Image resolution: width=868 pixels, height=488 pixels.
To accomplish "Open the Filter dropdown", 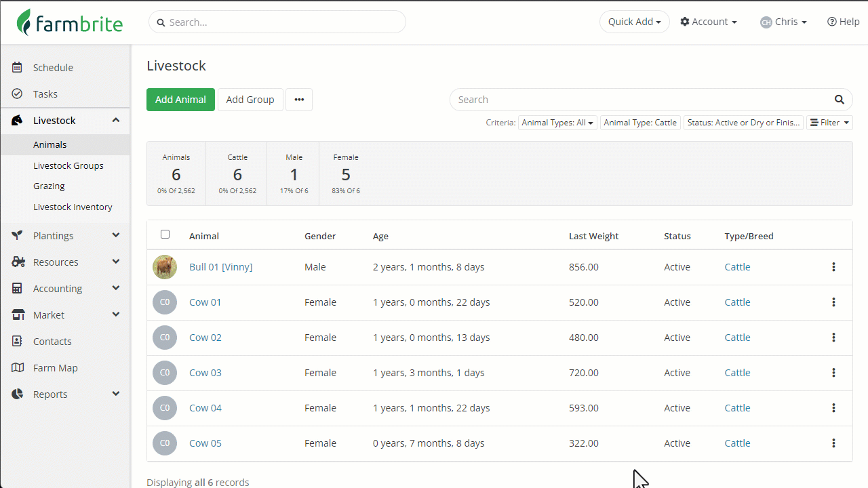I will [829, 123].
